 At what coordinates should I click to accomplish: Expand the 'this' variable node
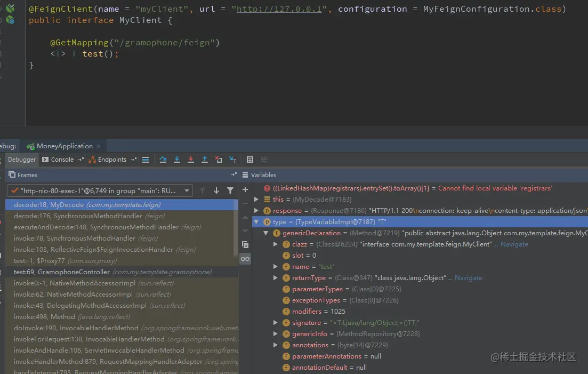256,199
